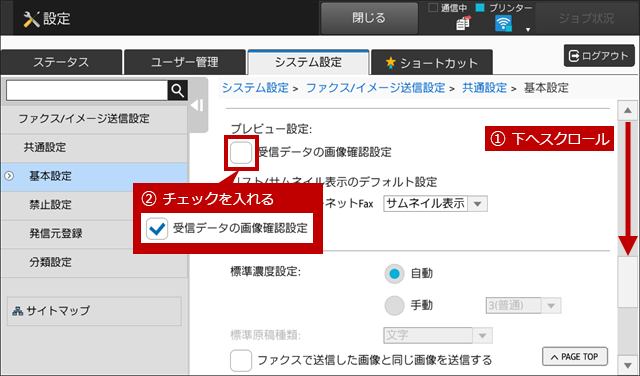Switch to the ステータス tab
The height and width of the screenshot is (376, 640).
click(61, 62)
